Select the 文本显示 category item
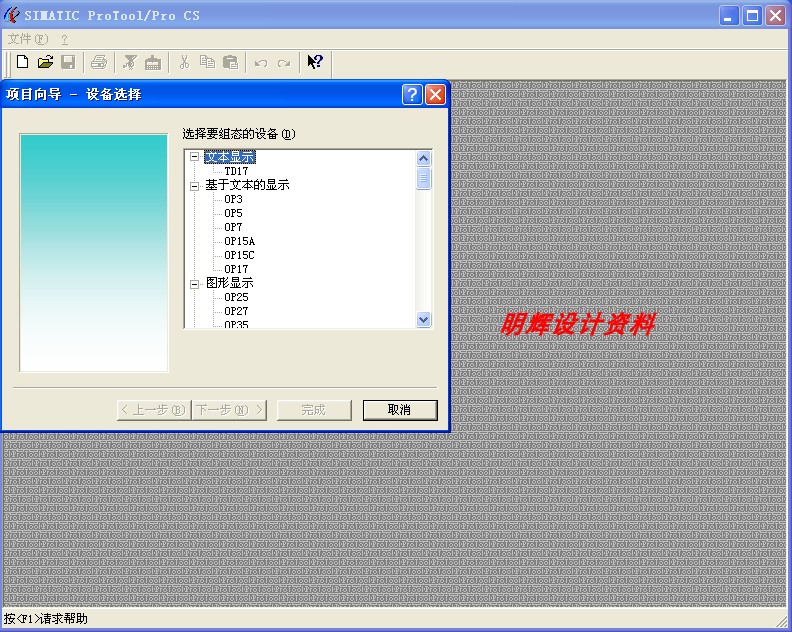 (230, 157)
